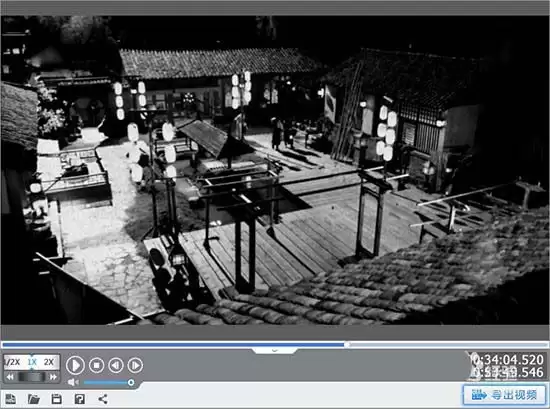Screen dimensions: 550x409
Task: Save the project with the floppy icon
Action: [56, 399]
